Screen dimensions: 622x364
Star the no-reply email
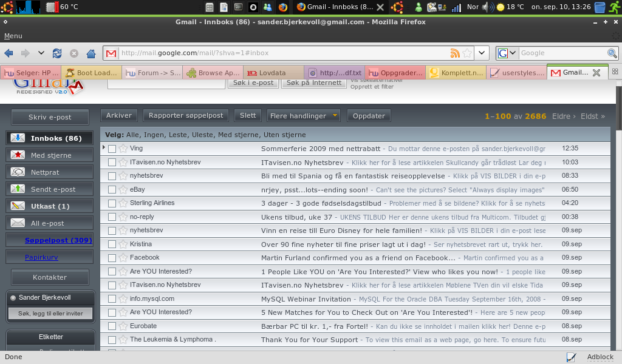click(x=123, y=217)
